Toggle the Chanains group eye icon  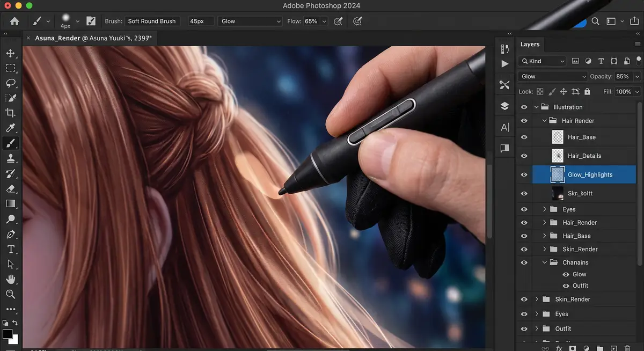click(x=524, y=262)
